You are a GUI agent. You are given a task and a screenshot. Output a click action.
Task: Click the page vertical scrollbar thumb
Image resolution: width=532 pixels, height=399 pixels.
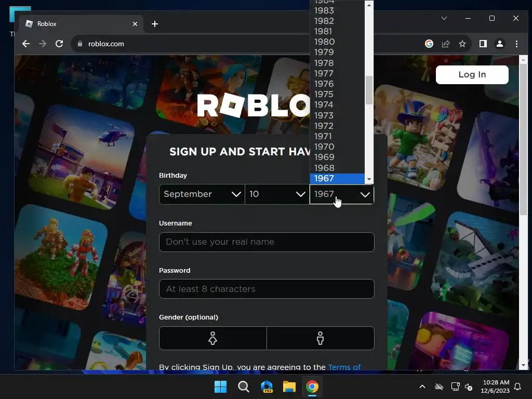[523, 139]
